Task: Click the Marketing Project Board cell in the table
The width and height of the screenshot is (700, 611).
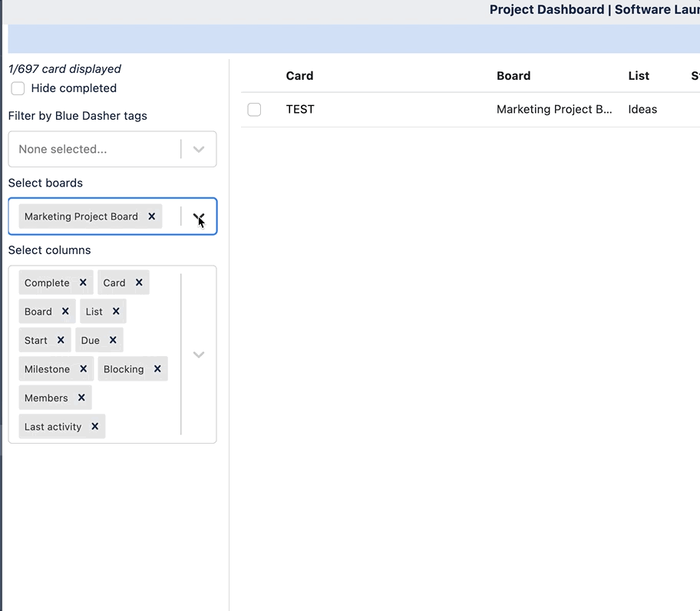Action: (554, 109)
